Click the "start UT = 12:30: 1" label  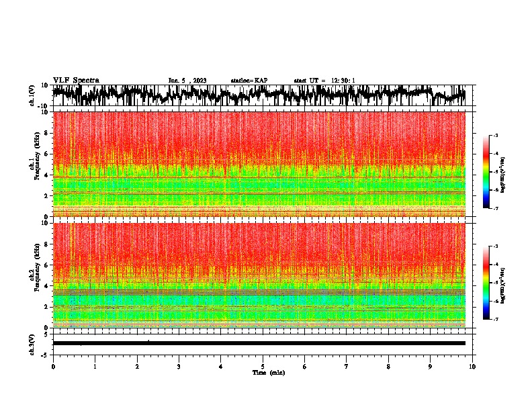[x=324, y=81]
